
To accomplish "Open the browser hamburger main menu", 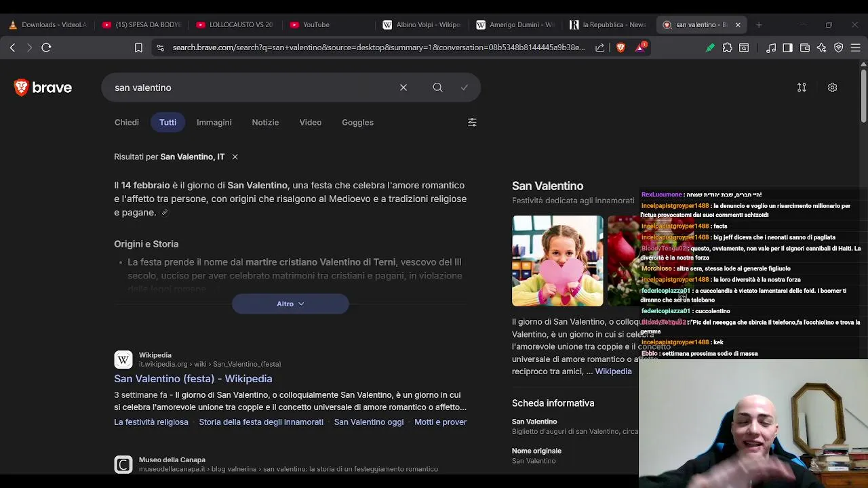I will click(x=856, y=47).
